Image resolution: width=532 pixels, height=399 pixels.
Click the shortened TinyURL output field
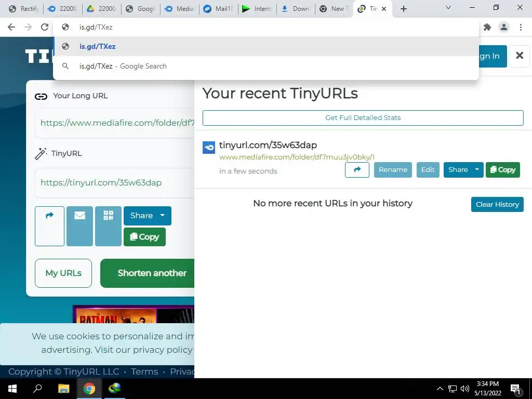115,182
